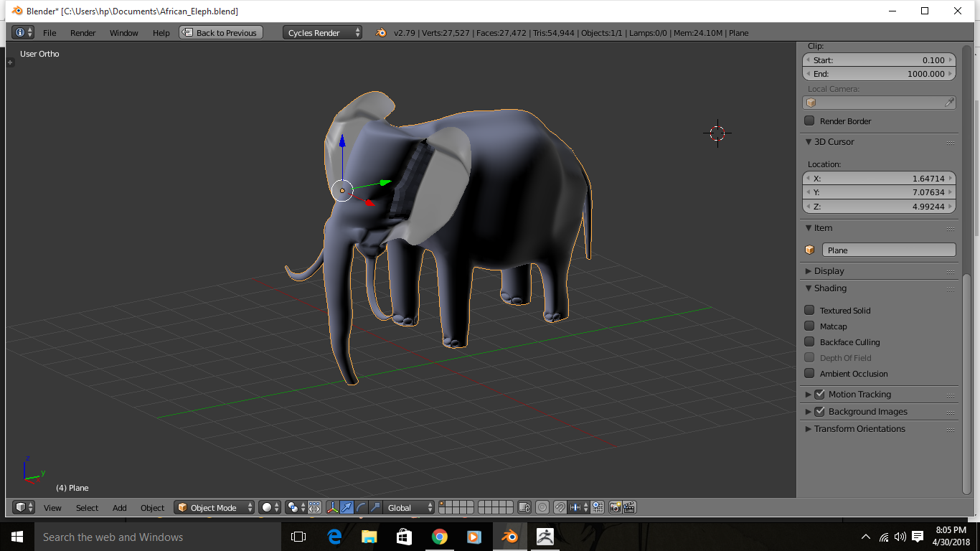Click the green Y axis manipulator arrow
The height and width of the screenshot is (551, 980).
tap(385, 182)
